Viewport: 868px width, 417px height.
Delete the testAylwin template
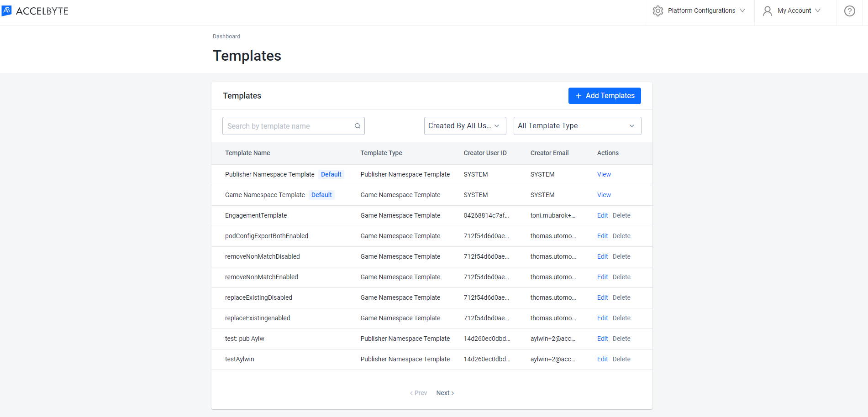[x=621, y=359]
